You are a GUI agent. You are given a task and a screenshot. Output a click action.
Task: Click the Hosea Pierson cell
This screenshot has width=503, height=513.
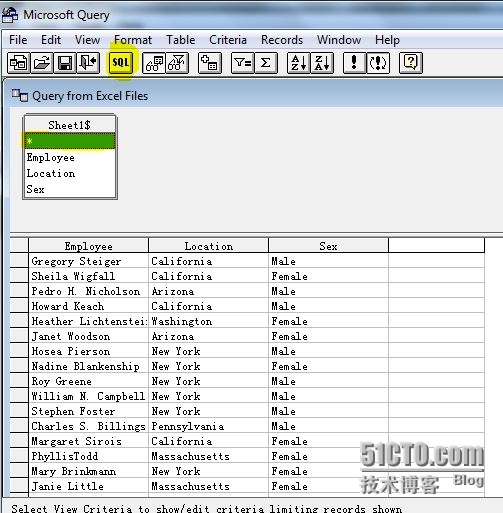(89, 351)
